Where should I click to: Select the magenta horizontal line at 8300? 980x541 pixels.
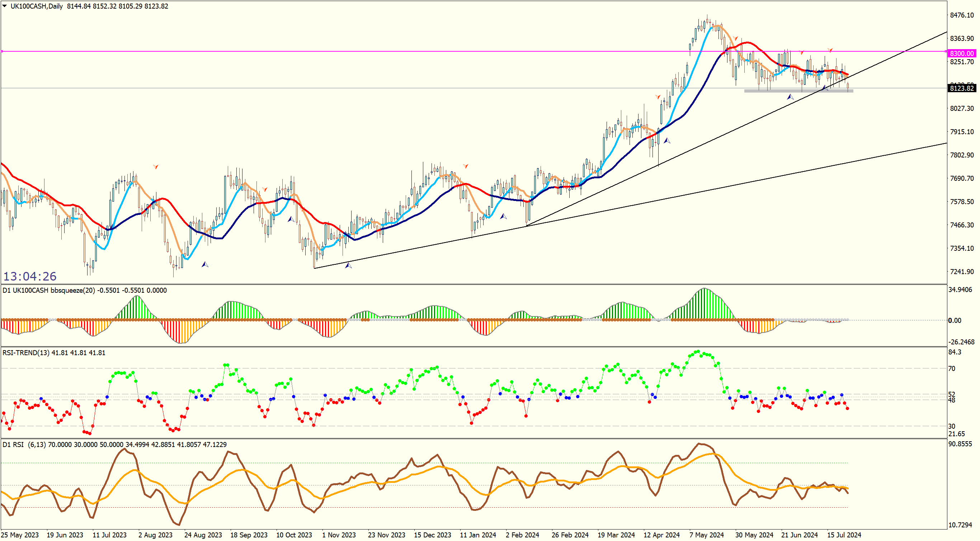click(381, 51)
